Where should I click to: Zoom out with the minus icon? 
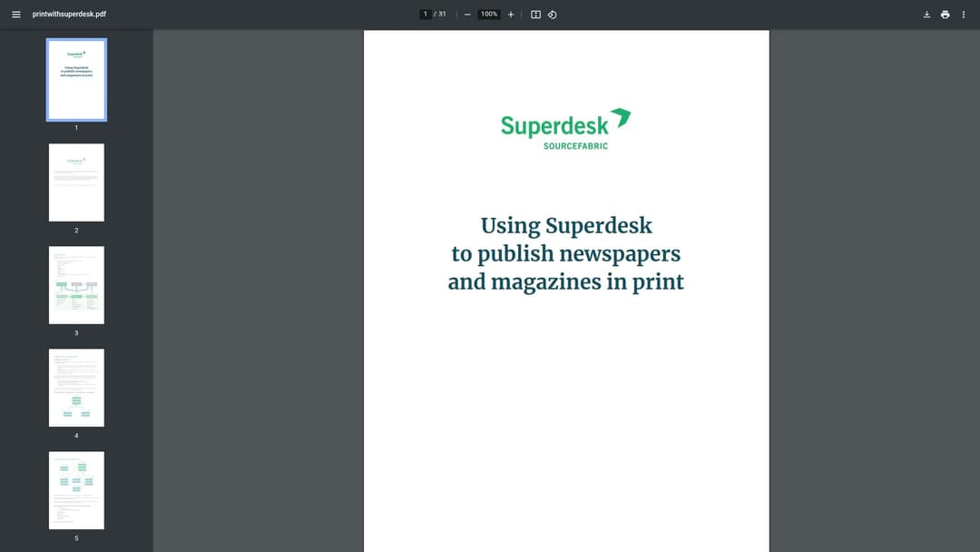click(467, 15)
